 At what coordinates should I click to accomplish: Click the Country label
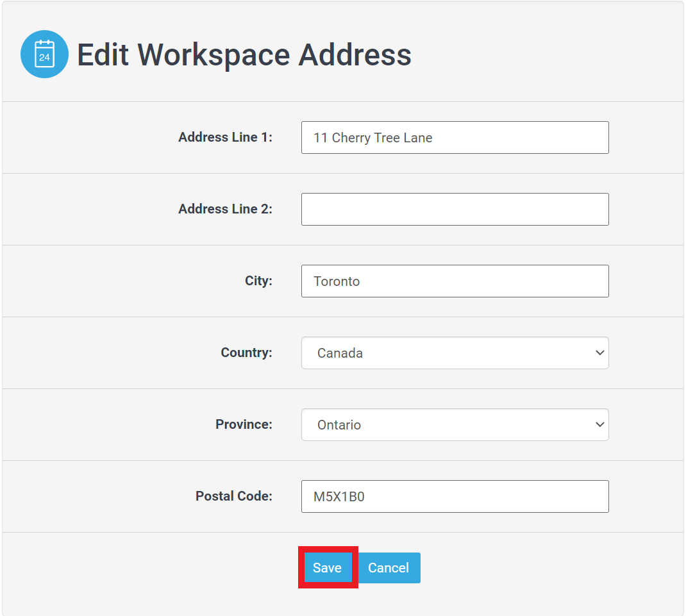(246, 353)
